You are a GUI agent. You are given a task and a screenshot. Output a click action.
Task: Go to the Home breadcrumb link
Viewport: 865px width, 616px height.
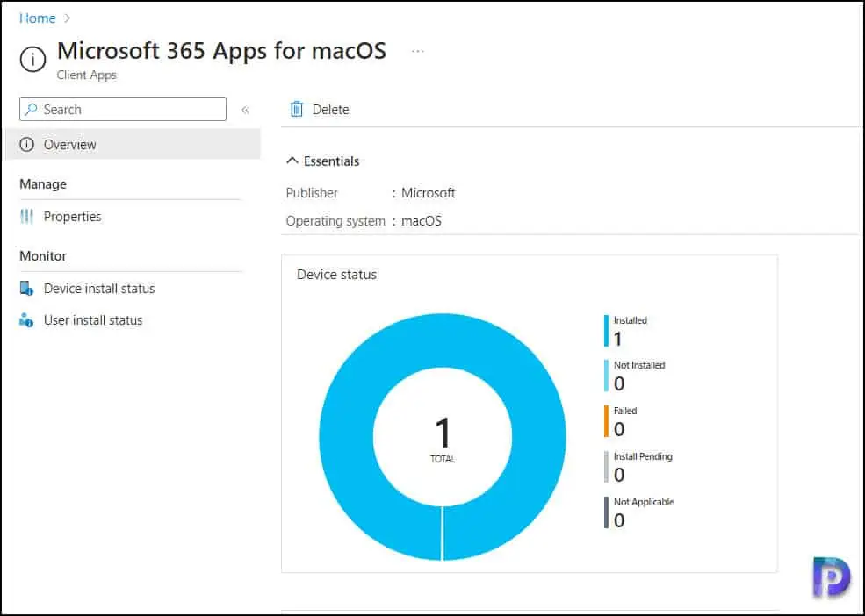[38, 18]
